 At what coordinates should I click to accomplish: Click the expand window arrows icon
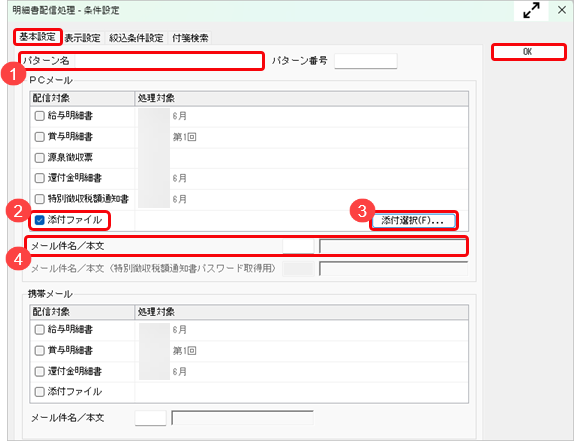point(531,10)
